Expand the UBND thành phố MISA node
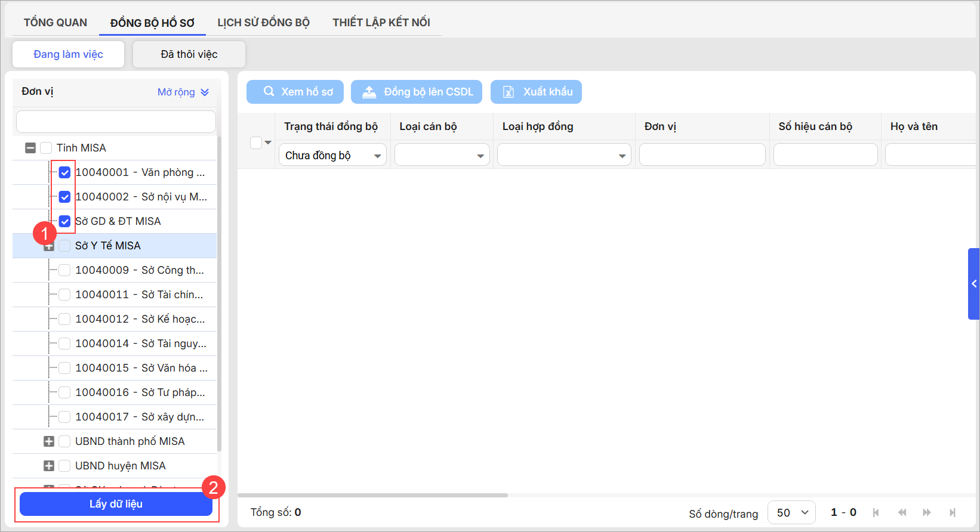The height and width of the screenshot is (532, 980). [x=49, y=441]
